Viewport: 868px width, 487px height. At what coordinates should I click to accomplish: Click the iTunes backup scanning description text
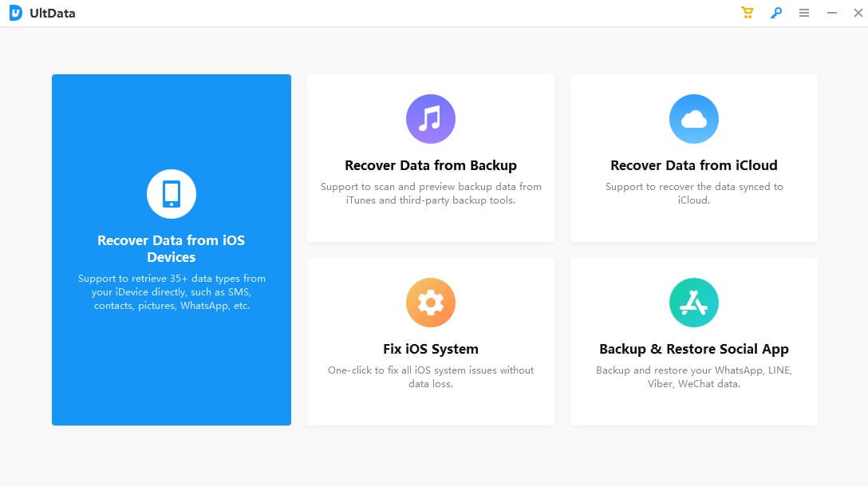pyautogui.click(x=430, y=193)
